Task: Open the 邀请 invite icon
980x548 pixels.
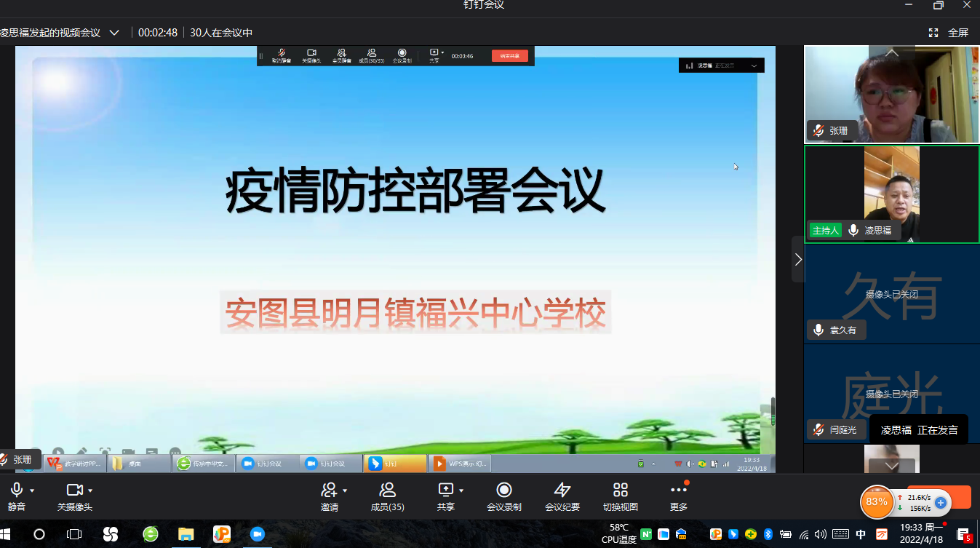Action: 329,490
